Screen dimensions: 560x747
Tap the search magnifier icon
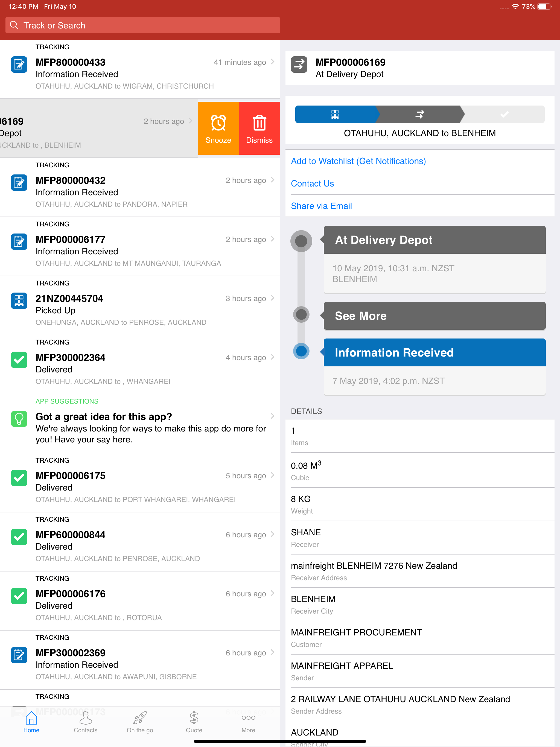14,25
